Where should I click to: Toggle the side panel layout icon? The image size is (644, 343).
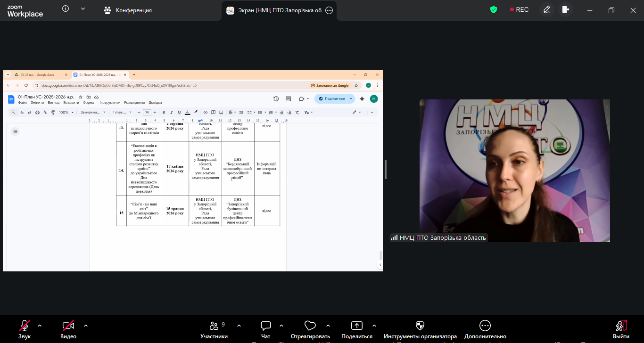tap(566, 9)
